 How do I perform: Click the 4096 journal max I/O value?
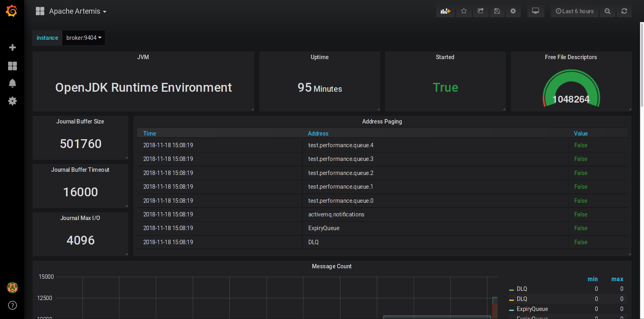pos(80,241)
